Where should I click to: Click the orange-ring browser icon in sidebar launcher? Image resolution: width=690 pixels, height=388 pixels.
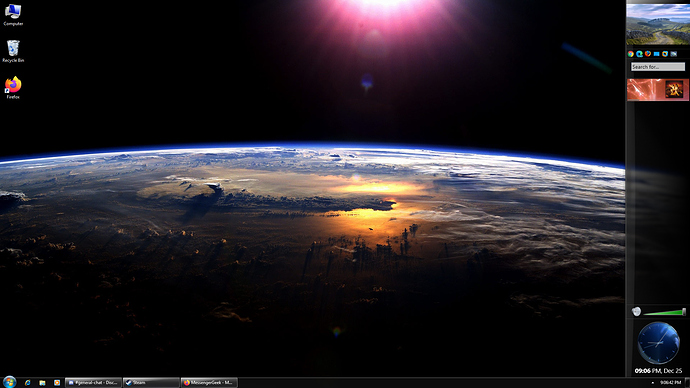coord(665,54)
